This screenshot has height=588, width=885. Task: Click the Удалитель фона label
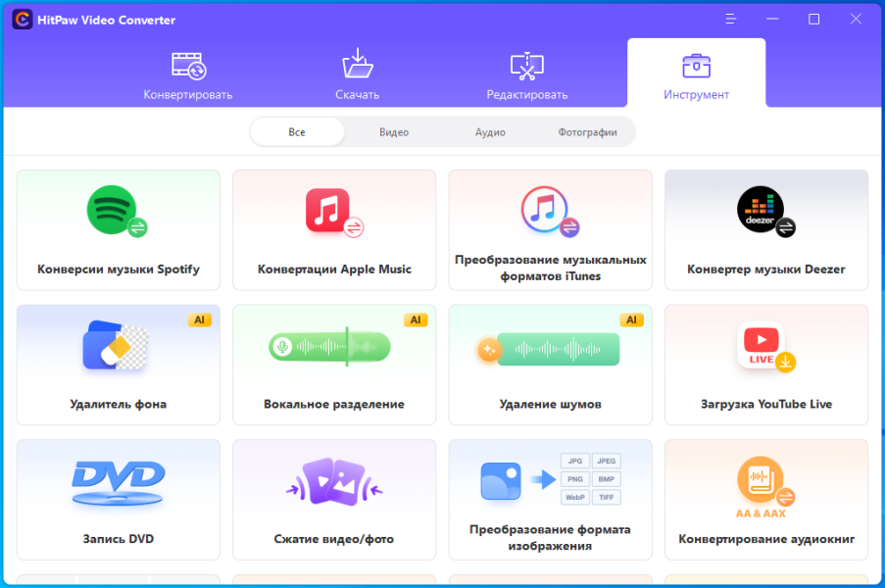118,404
